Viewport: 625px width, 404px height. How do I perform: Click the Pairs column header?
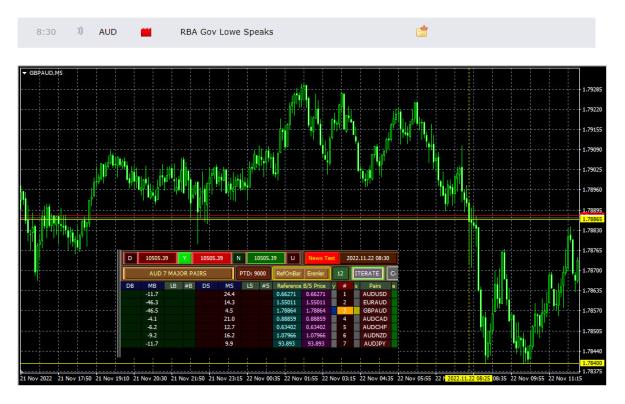(x=375, y=286)
